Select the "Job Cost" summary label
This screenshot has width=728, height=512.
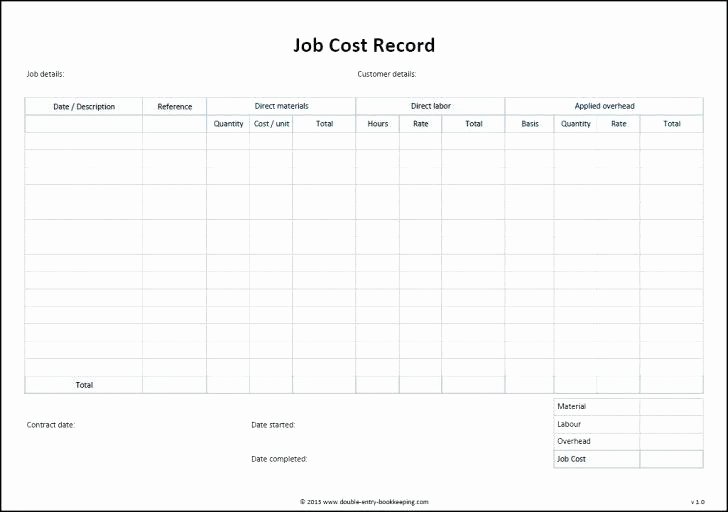click(x=571, y=459)
